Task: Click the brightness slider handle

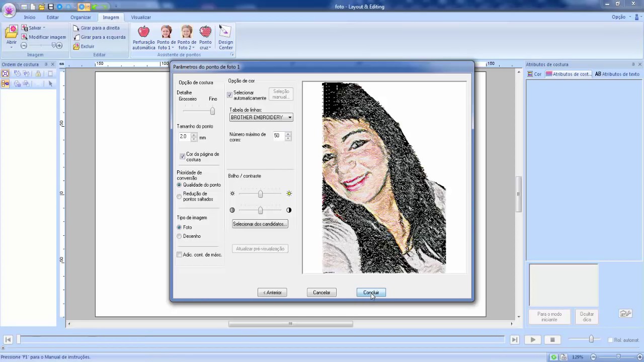Action: coord(260,194)
